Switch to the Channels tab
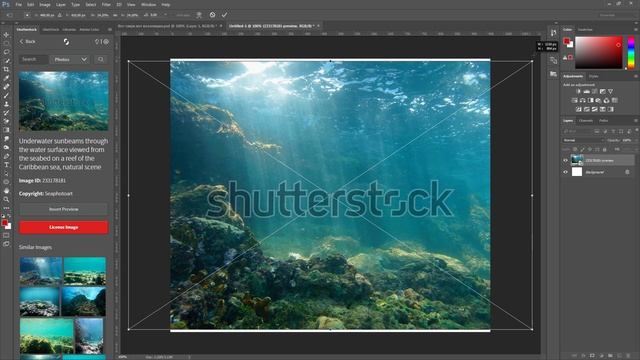The height and width of the screenshot is (360, 640). pyautogui.click(x=586, y=121)
